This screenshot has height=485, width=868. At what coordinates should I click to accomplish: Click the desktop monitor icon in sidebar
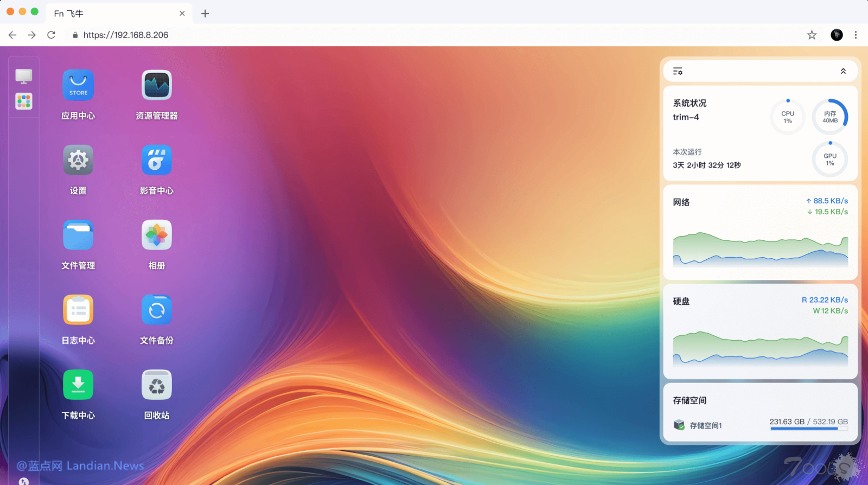tap(24, 76)
